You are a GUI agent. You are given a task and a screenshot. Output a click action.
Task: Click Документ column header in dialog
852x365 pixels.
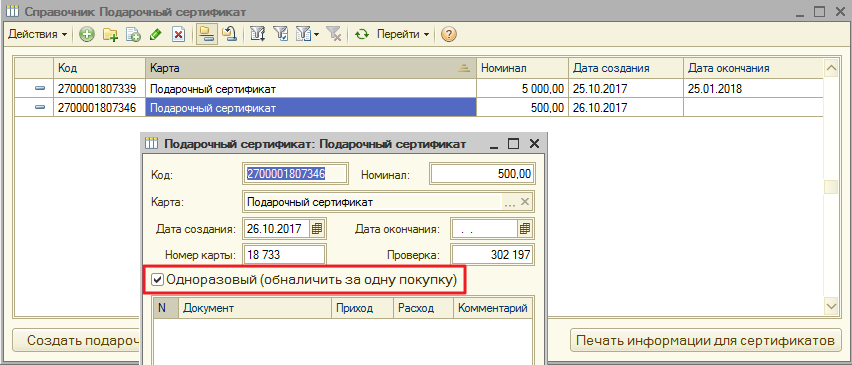pyautogui.click(x=254, y=308)
